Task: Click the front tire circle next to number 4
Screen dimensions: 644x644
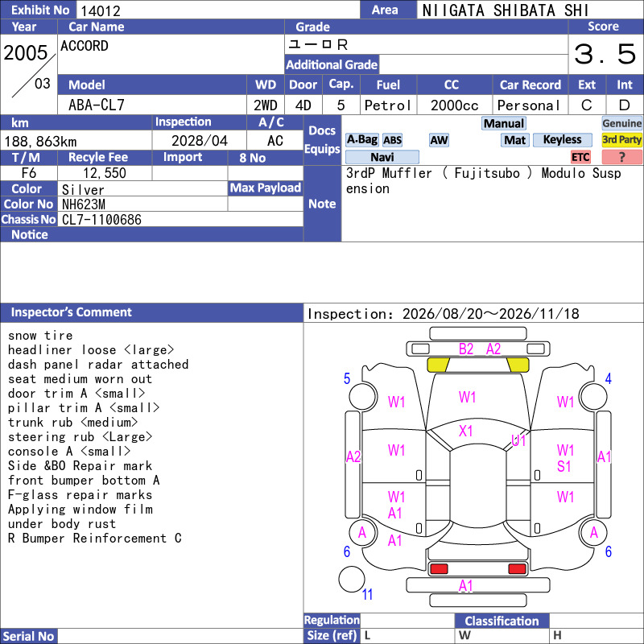Action: tap(593, 396)
